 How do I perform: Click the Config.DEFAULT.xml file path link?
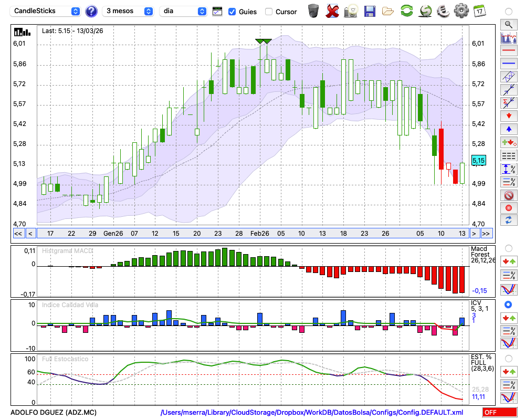pyautogui.click(x=312, y=412)
